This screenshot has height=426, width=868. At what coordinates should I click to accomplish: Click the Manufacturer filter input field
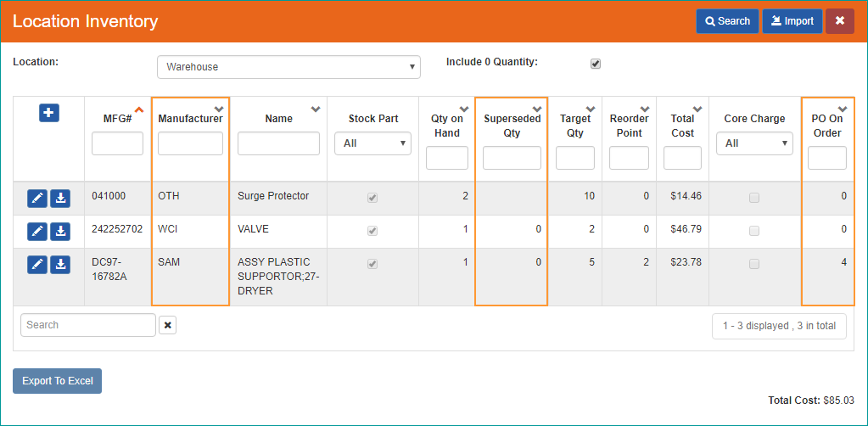point(190,143)
